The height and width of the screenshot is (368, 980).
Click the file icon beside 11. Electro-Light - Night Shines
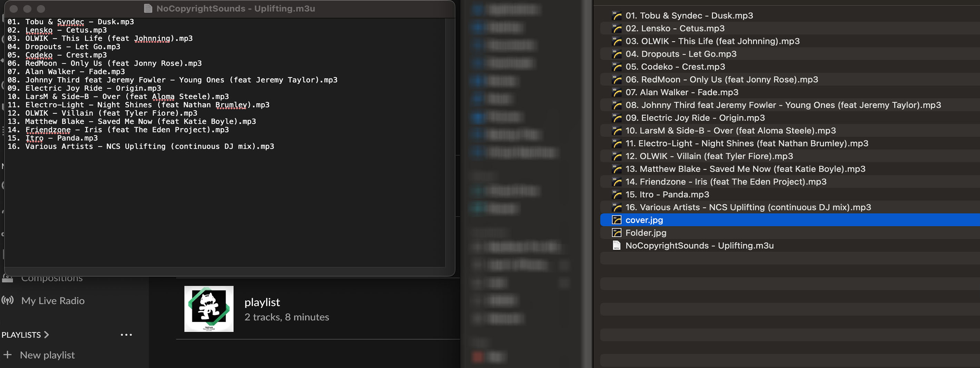(x=616, y=143)
